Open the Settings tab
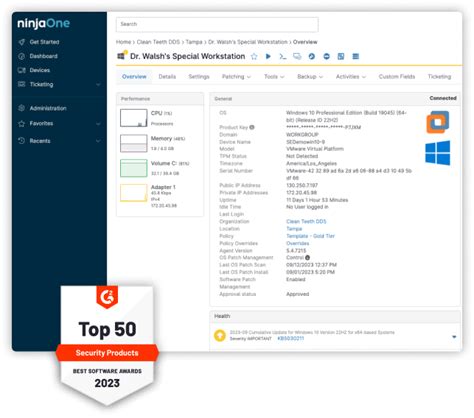Viewport: 474px width, 418px height. [199, 77]
